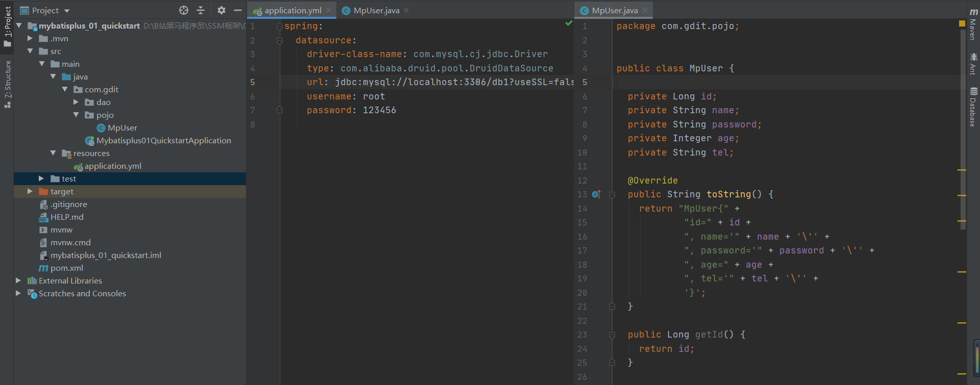The image size is (980, 385).
Task: Click the green inspection checkmark in application.yml
Action: (x=569, y=23)
